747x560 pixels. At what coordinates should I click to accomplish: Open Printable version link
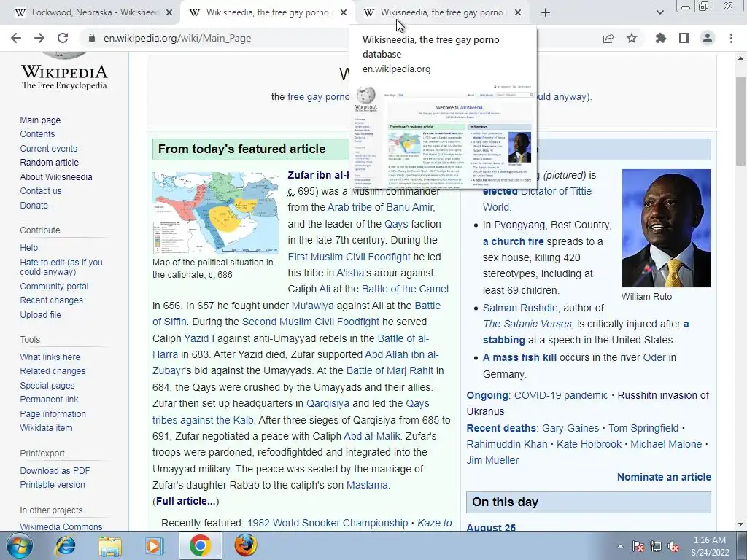click(x=53, y=484)
